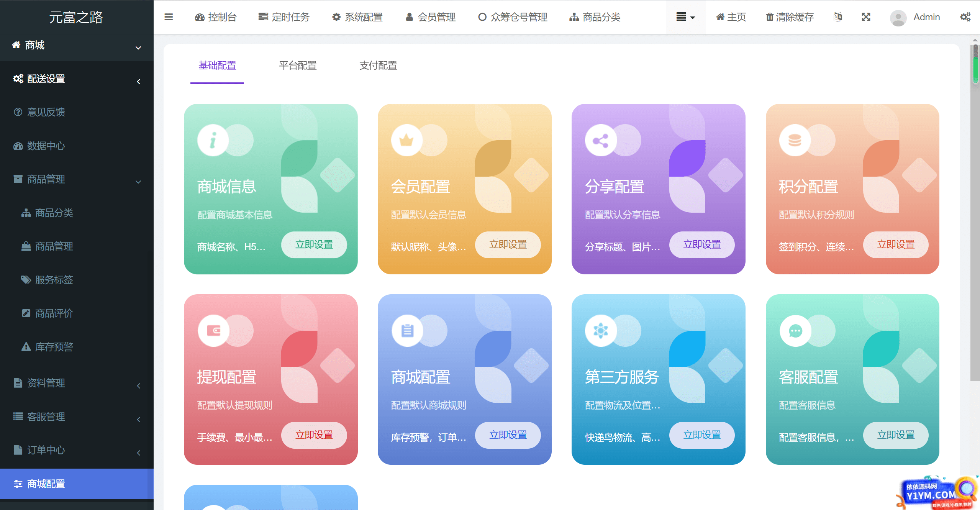
Task: Open 意见反馈 in the sidebar
Action: tap(77, 112)
